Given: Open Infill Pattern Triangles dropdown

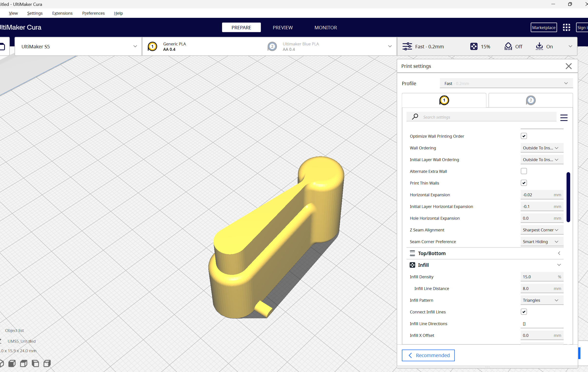Looking at the screenshot, I should (542, 300).
